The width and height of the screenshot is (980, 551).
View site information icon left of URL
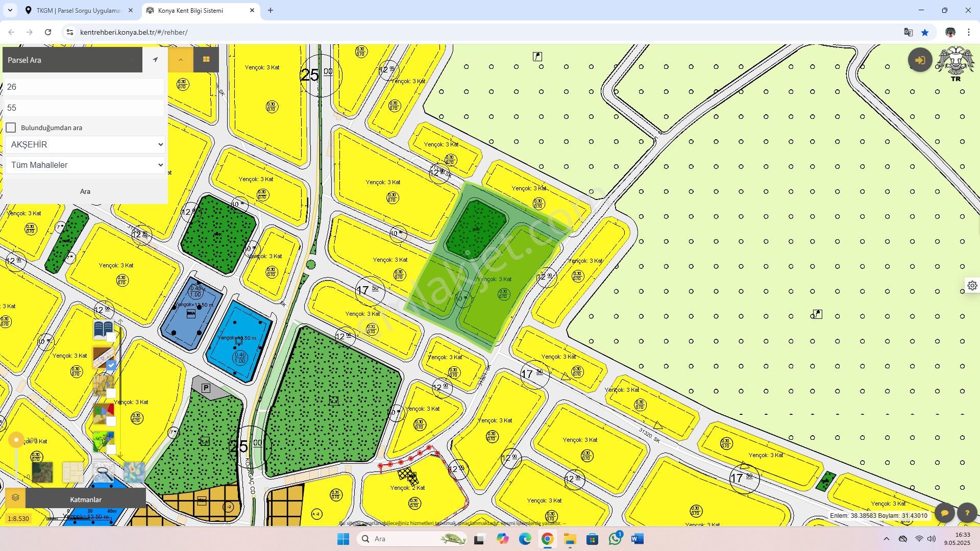(x=70, y=32)
